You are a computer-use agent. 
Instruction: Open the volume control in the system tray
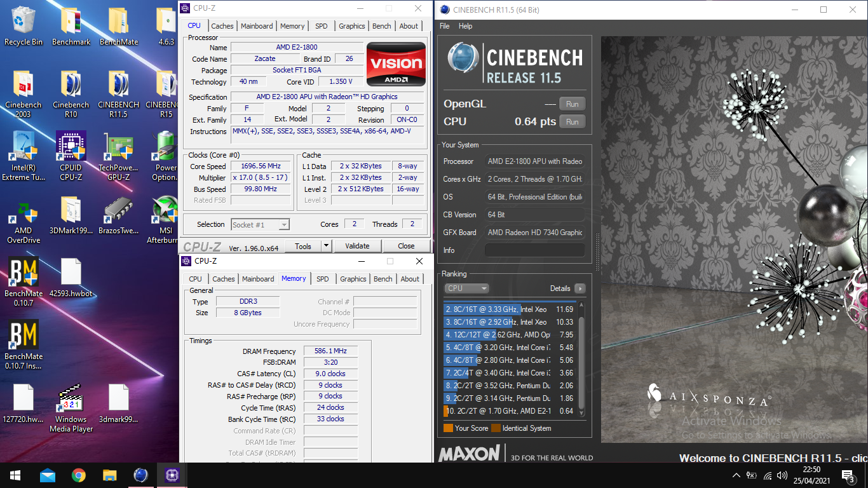pyautogui.click(x=782, y=475)
